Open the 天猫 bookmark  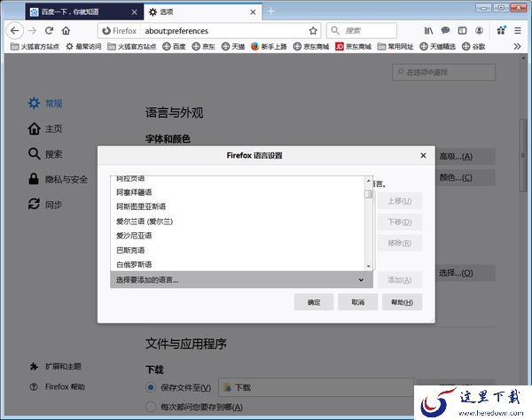tap(232, 46)
